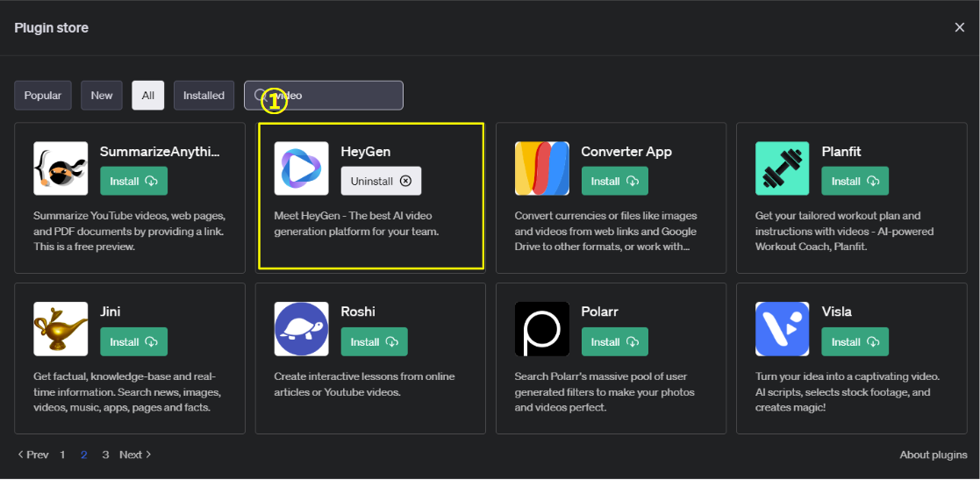Open the About plugins link
Image resolution: width=980 pixels, height=480 pixels.
(934, 455)
